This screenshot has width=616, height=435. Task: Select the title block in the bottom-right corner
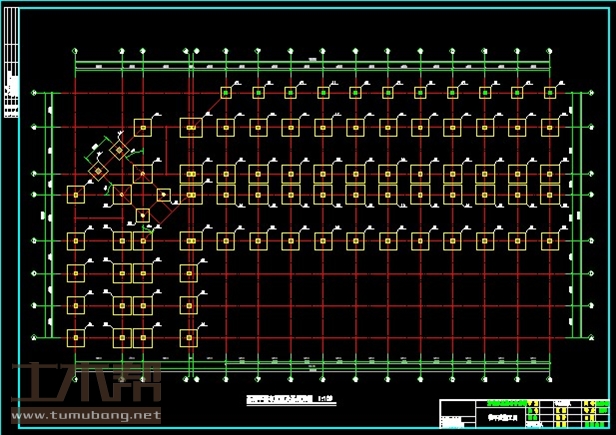525,411
